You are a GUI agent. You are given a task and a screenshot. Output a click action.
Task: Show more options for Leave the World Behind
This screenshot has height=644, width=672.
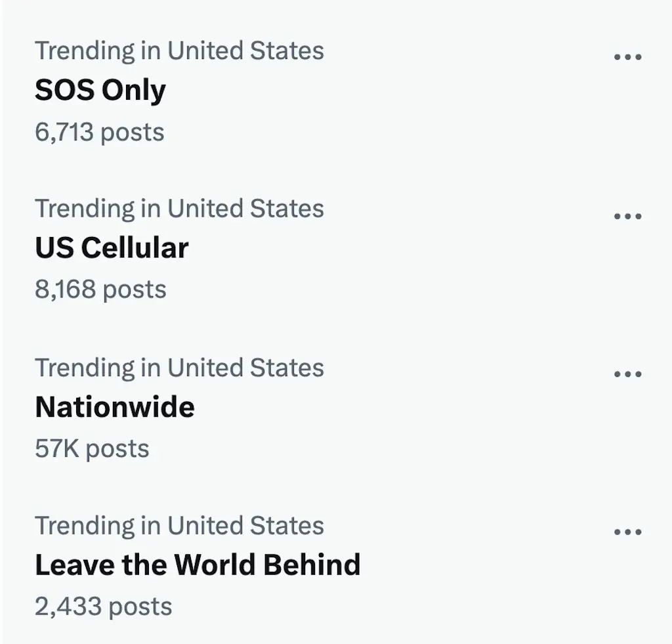pyautogui.click(x=627, y=532)
